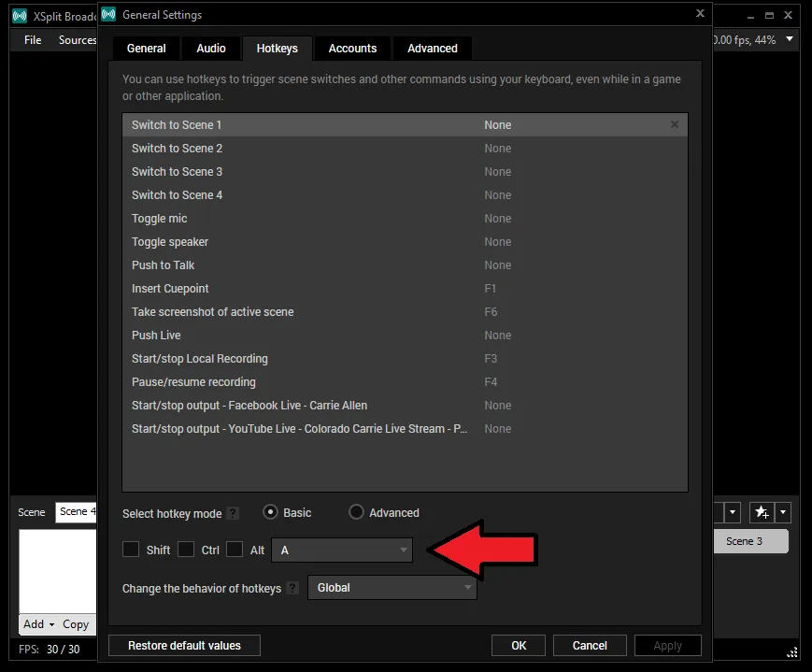Switch to the General tab
This screenshot has height=672, width=812.
[x=147, y=49]
